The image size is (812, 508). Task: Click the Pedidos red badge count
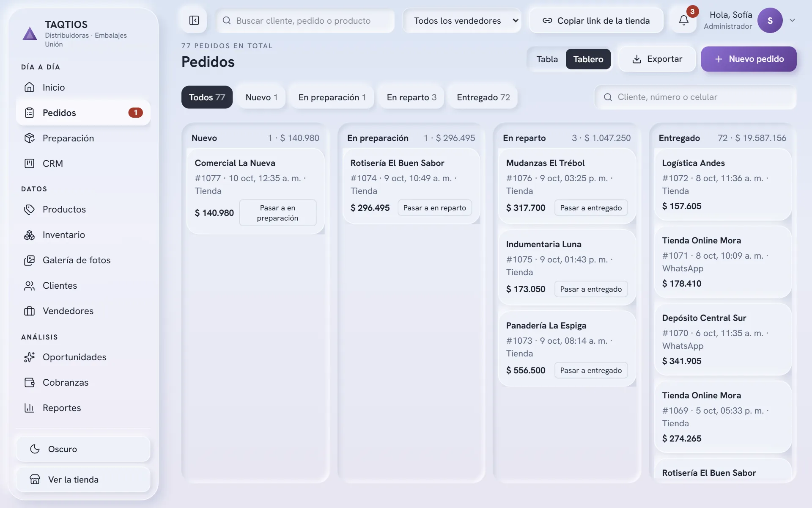135,113
